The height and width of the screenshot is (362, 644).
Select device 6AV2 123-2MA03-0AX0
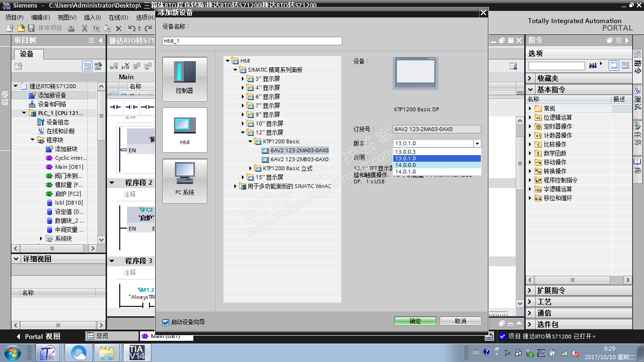pos(299,150)
